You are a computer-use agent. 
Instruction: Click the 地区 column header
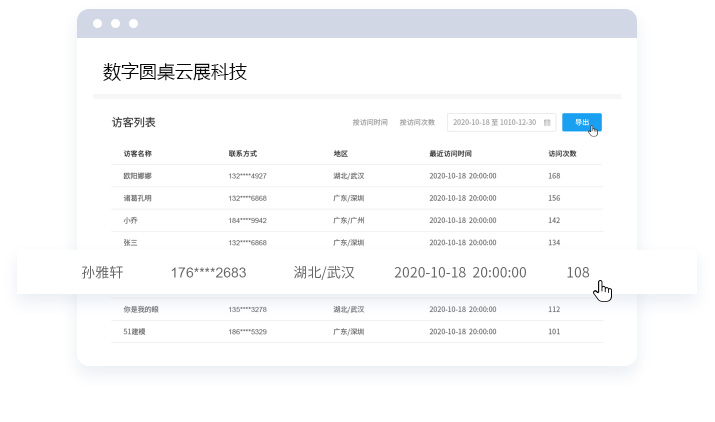pyautogui.click(x=341, y=154)
